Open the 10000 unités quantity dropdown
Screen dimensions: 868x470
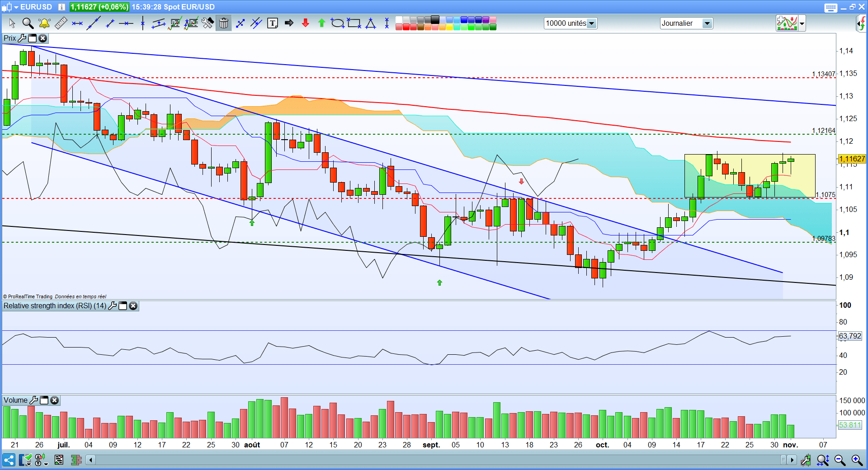(571, 23)
